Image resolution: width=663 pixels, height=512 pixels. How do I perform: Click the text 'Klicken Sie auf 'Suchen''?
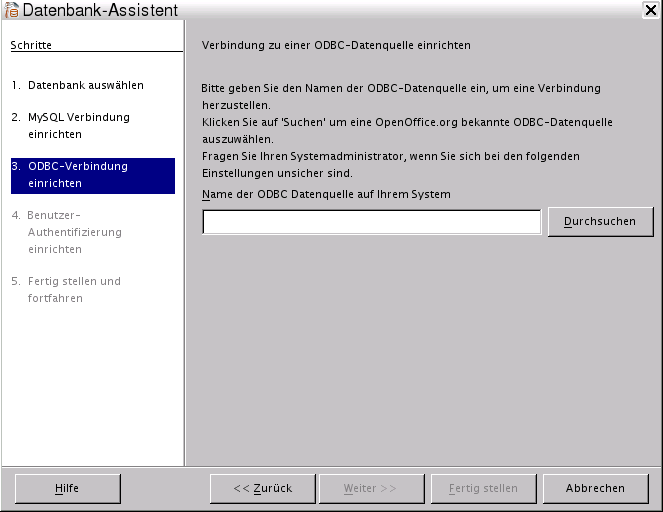[x=264, y=122]
